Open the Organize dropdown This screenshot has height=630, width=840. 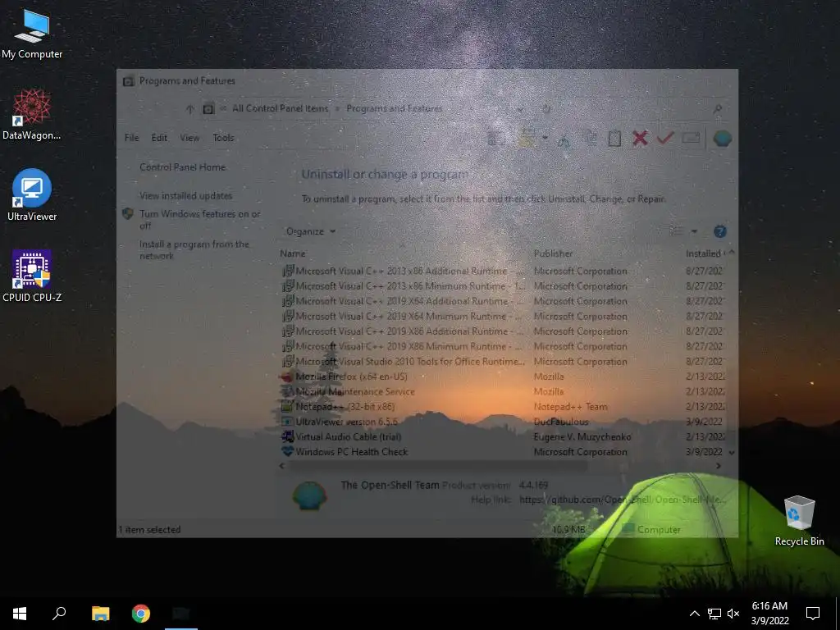(311, 231)
